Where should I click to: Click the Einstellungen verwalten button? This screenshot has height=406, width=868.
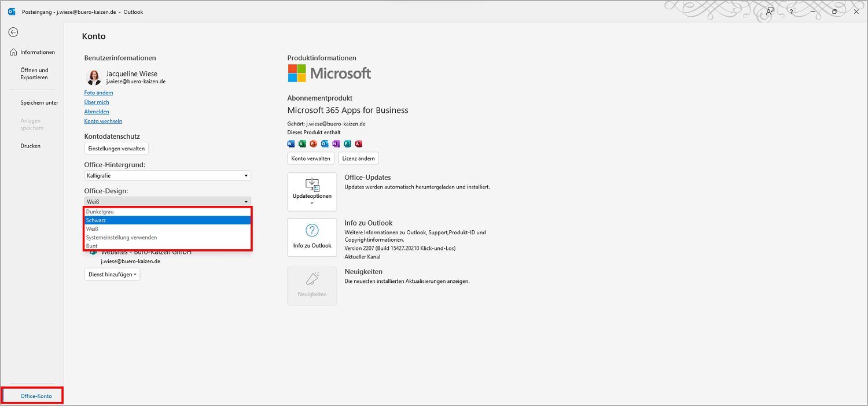116,149
